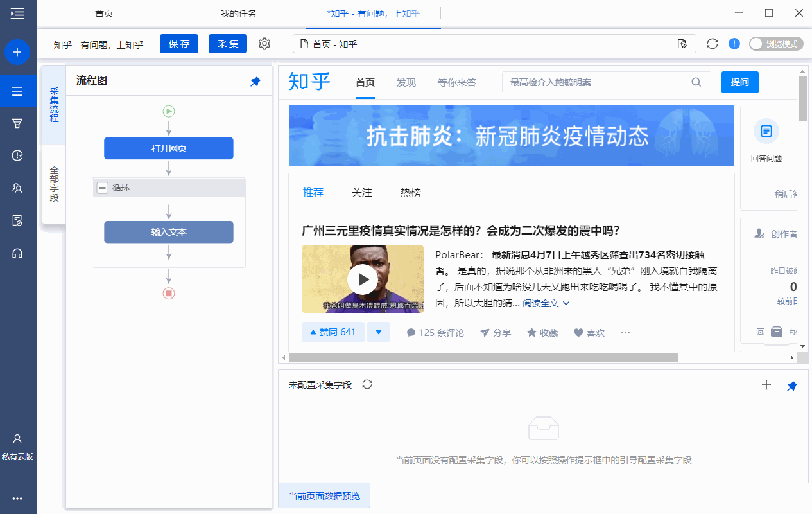The width and height of the screenshot is (812, 514).
Task: Select the 热榜 feed tab
Action: click(x=411, y=192)
